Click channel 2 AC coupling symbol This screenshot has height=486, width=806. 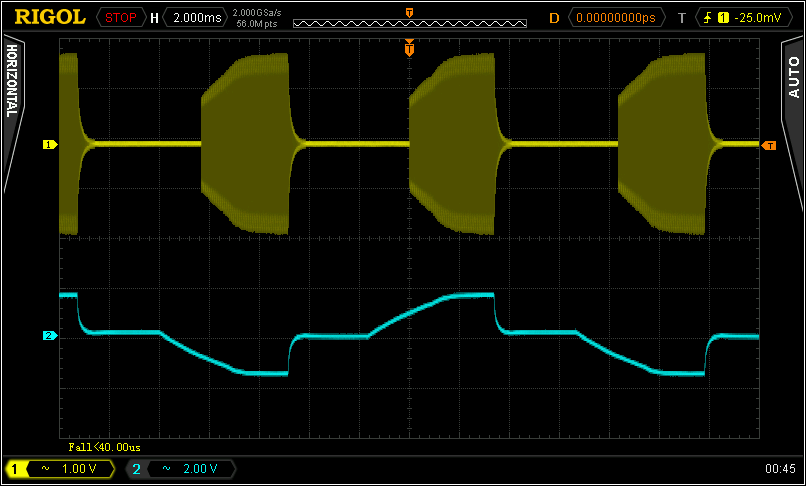click(x=167, y=469)
